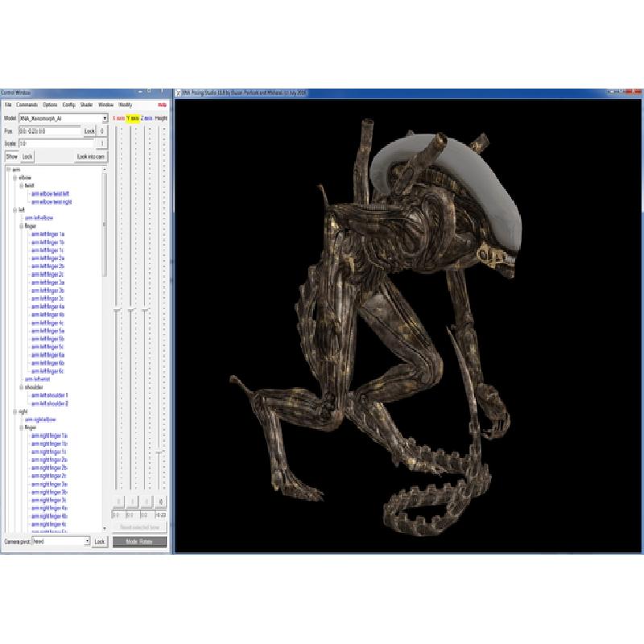The image size is (644, 644).
Task: Collapse the arm tree node
Action: (x=9, y=170)
